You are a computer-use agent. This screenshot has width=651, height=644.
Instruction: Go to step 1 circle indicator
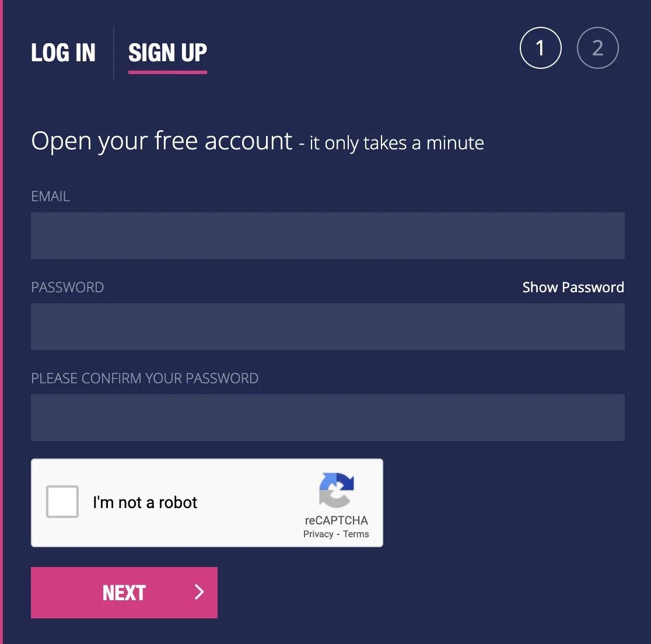[540, 48]
